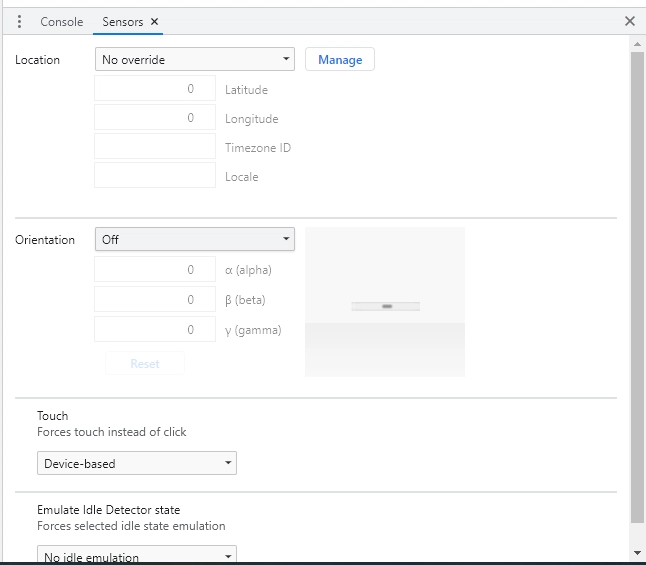Focus the Locale text field

[x=155, y=176]
